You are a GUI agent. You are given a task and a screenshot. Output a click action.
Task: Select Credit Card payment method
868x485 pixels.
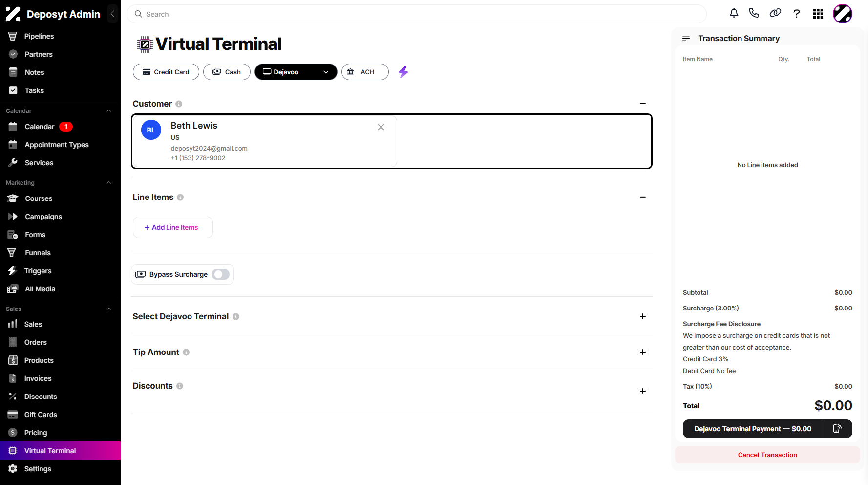click(166, 72)
